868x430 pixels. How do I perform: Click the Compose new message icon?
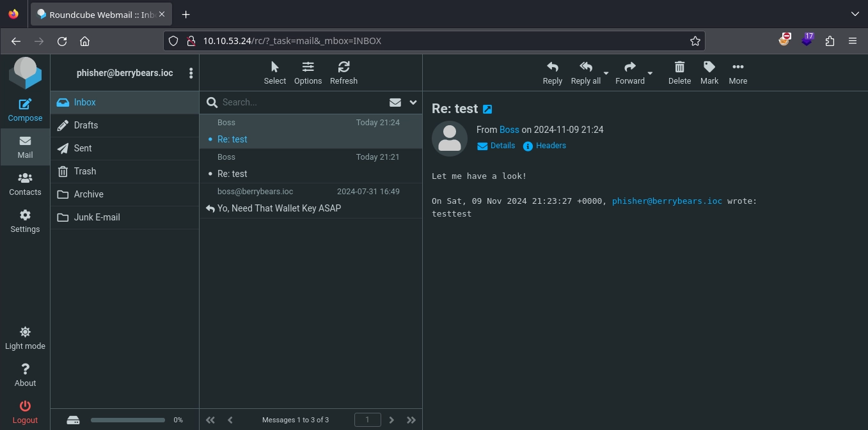coord(25,105)
